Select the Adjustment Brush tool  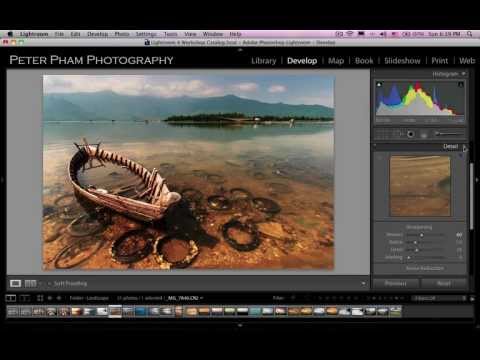click(x=449, y=134)
